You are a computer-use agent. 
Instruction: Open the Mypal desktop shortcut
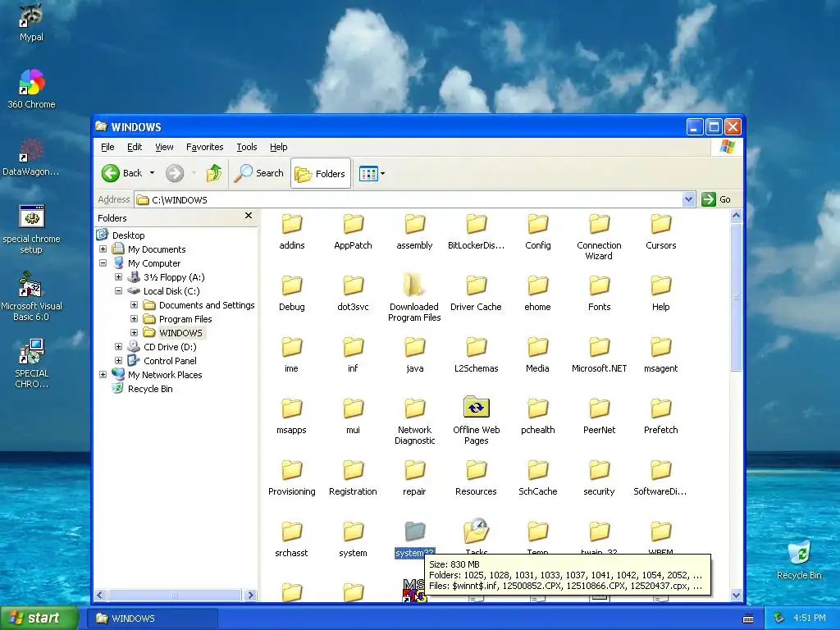(31, 21)
